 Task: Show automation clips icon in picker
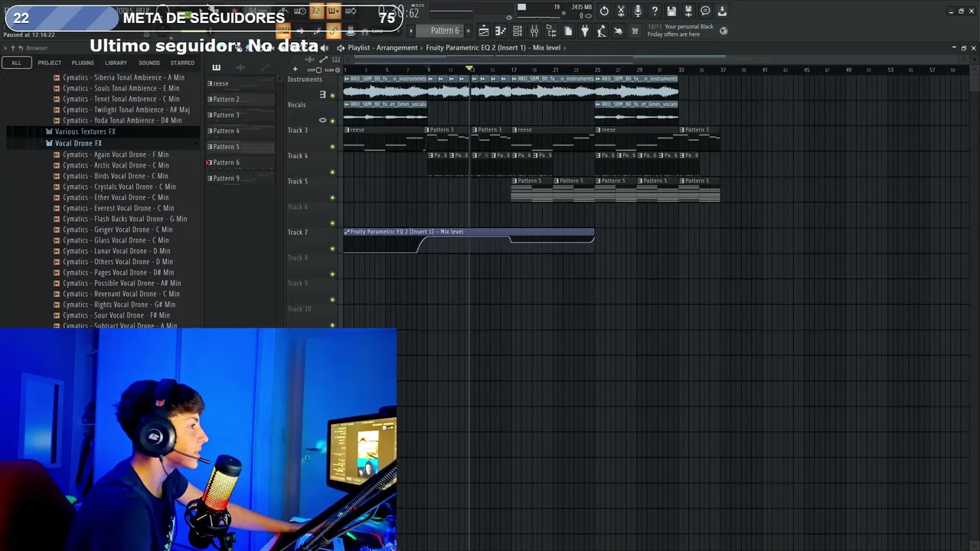point(265,67)
